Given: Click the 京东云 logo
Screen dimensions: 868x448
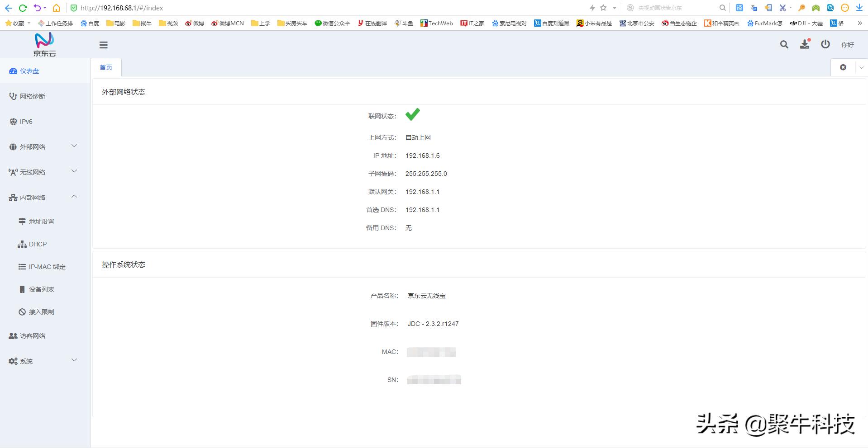Looking at the screenshot, I should 44,45.
